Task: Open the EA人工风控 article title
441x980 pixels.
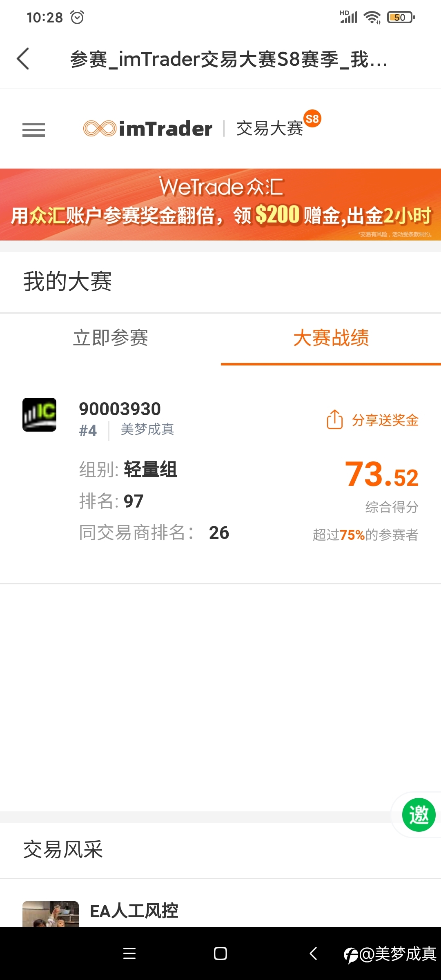Action: pos(134,911)
